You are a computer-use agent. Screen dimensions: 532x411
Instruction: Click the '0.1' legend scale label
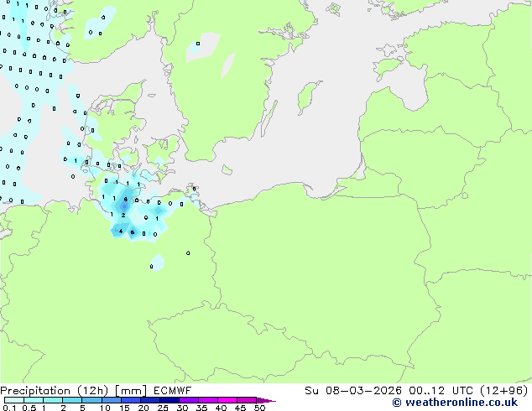pos(9,408)
